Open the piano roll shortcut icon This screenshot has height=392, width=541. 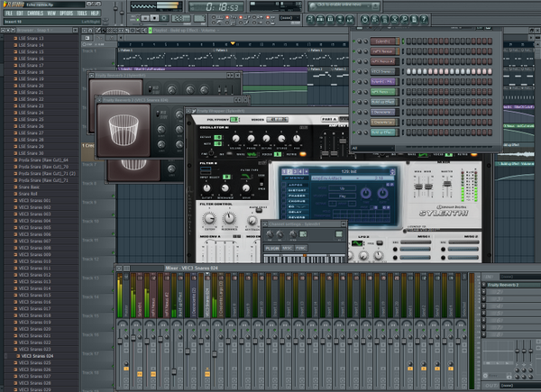tap(330, 20)
